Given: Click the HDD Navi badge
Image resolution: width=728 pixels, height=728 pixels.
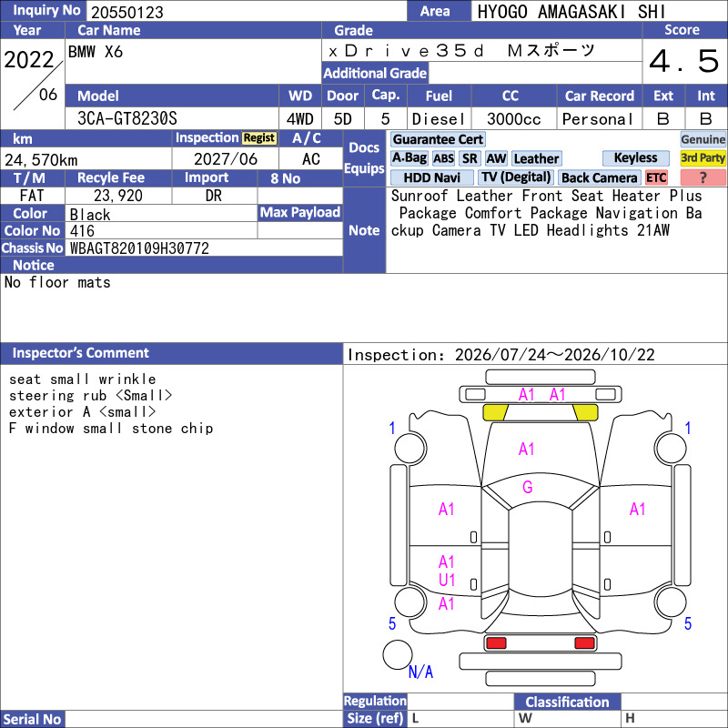Looking at the screenshot, I should 431,177.
